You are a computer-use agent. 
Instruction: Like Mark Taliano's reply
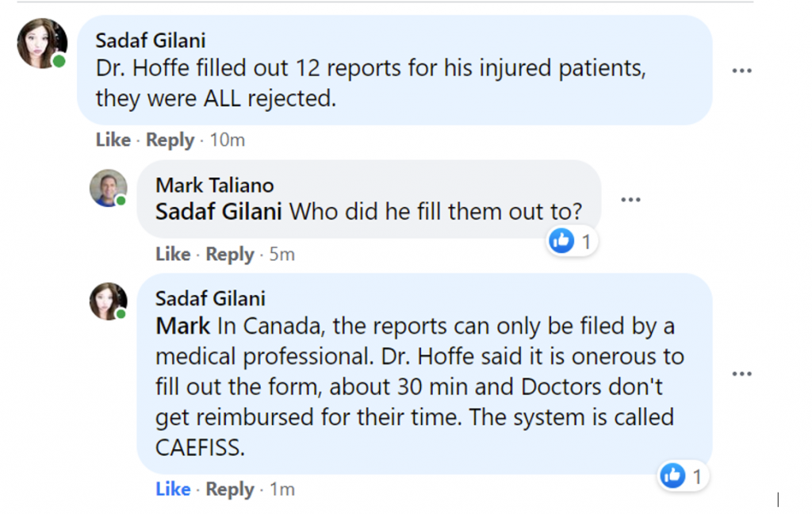pyautogui.click(x=173, y=255)
